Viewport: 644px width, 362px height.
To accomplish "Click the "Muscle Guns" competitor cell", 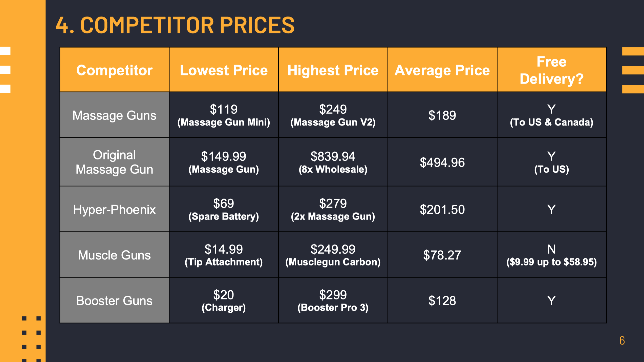I will click(x=114, y=255).
